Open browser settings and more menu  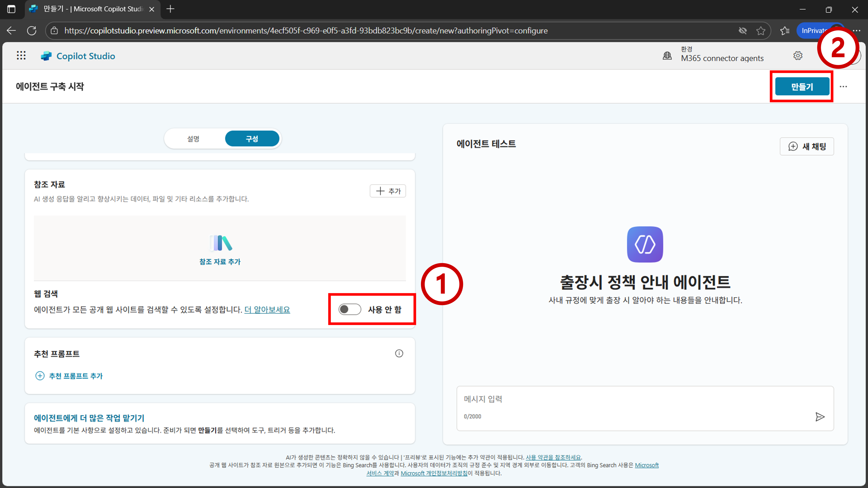pos(857,31)
